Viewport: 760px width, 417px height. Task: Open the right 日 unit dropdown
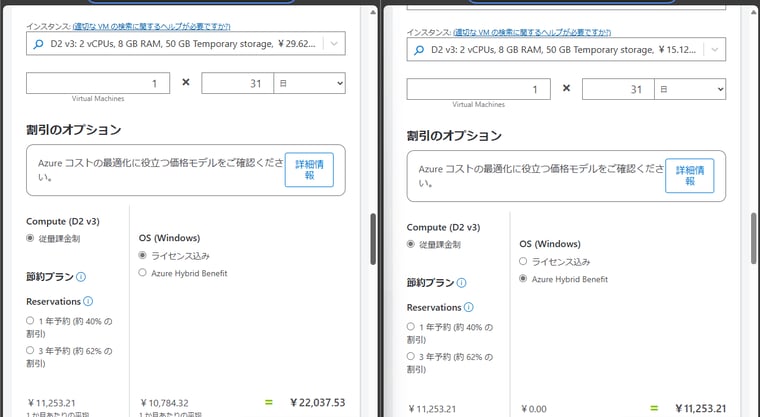pos(690,89)
